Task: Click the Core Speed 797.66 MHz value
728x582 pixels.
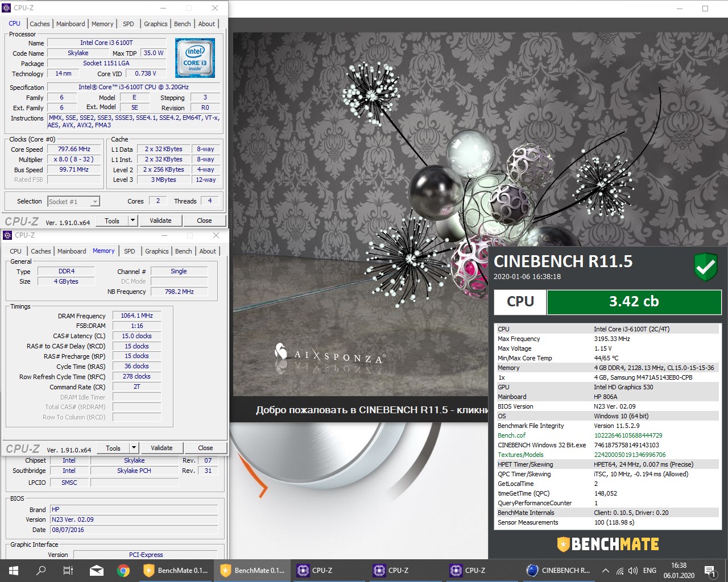Action: tap(74, 149)
